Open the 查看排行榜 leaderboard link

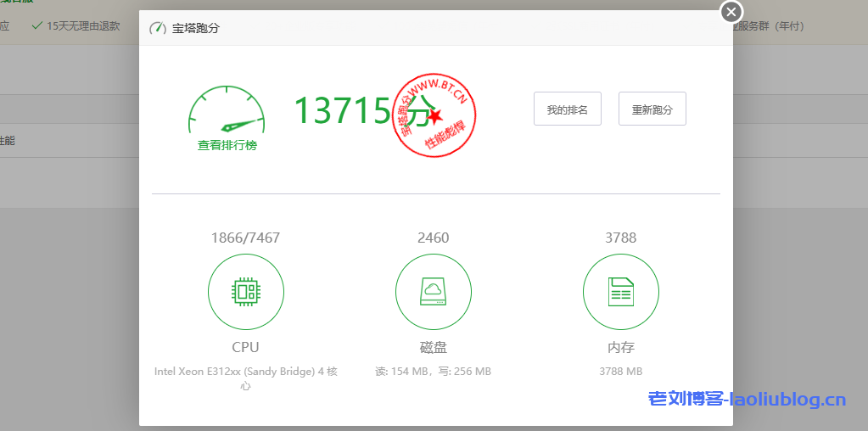227,146
